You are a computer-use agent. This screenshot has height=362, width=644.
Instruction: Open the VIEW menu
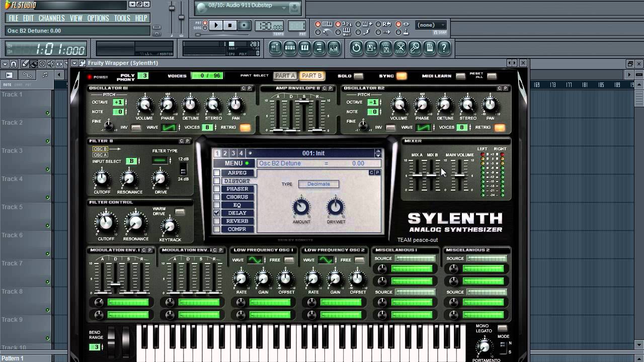(76, 18)
